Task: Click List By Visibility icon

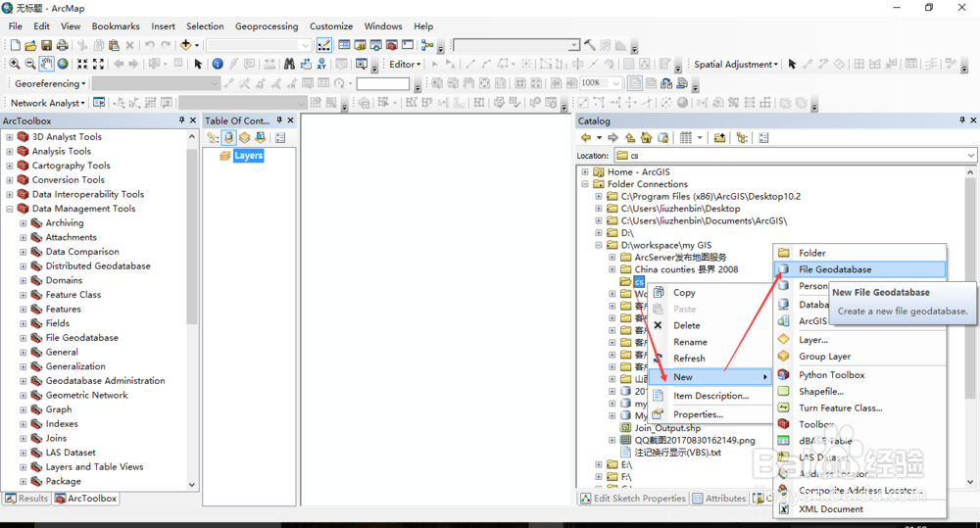Action: [244, 138]
